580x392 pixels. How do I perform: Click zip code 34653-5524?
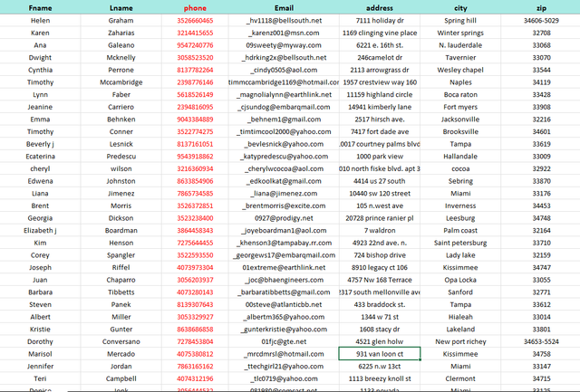tap(541, 341)
